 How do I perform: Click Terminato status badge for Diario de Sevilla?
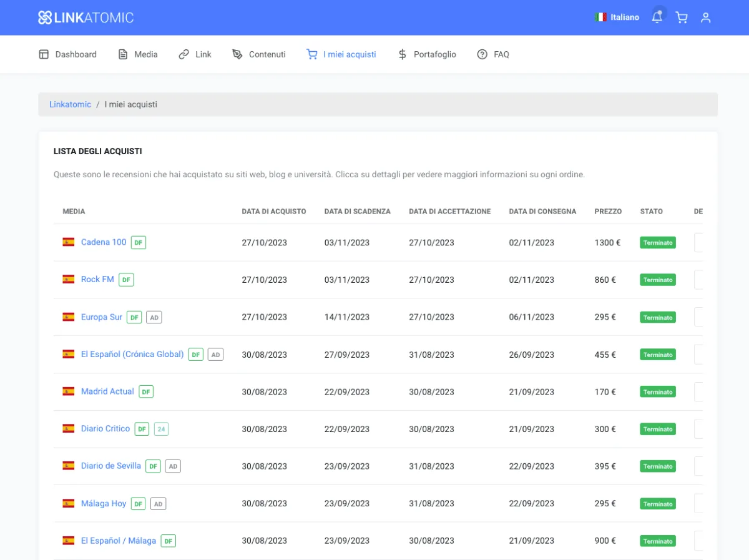coord(657,466)
